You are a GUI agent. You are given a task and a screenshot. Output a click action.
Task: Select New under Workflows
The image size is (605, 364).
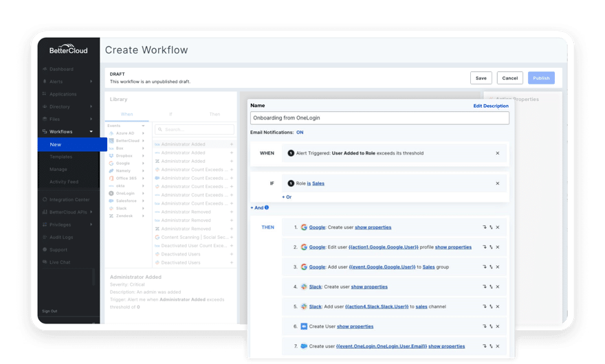tap(72, 145)
